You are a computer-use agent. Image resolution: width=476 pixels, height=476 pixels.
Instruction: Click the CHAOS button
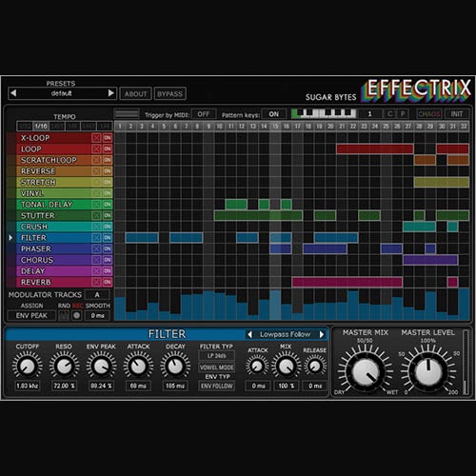point(428,114)
